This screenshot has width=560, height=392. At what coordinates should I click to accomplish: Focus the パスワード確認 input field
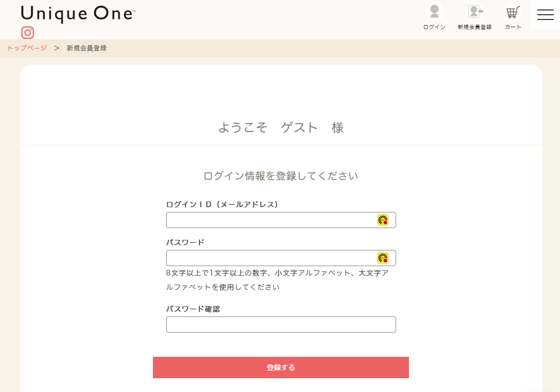pyautogui.click(x=281, y=325)
